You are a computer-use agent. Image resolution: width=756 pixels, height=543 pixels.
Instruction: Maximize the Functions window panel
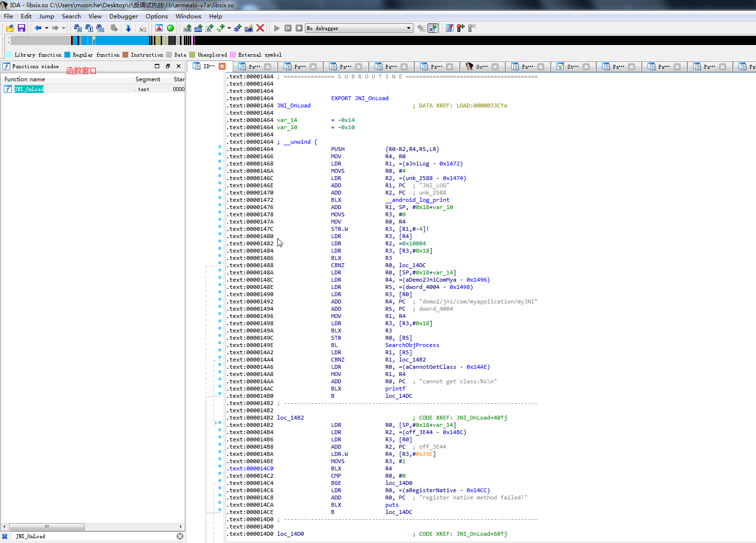tap(157, 66)
